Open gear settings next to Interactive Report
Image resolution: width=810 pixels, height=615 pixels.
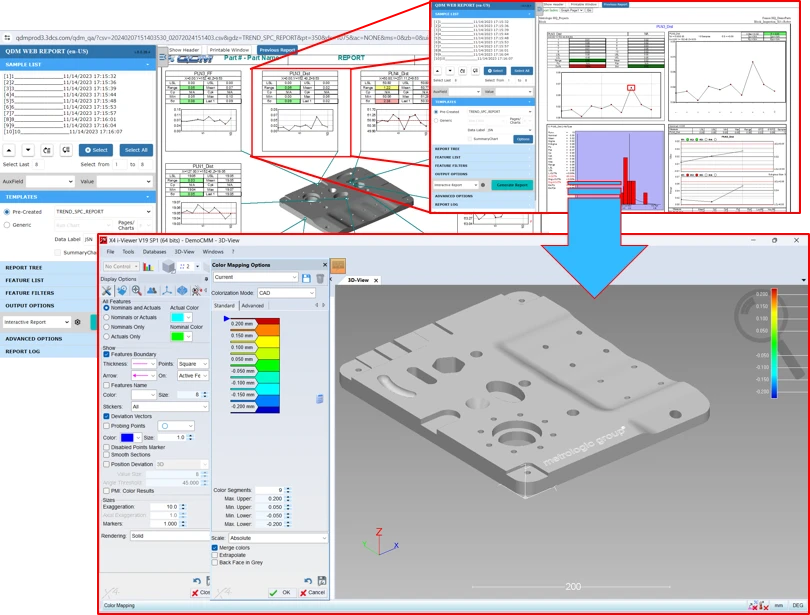tap(77, 322)
